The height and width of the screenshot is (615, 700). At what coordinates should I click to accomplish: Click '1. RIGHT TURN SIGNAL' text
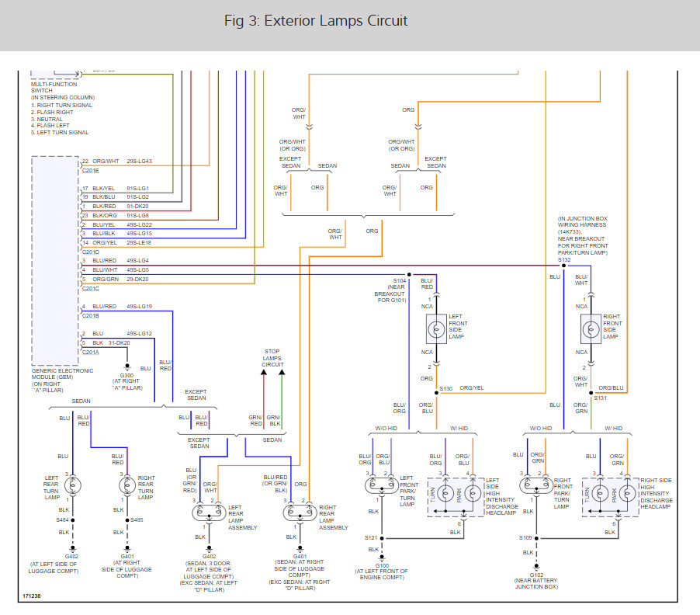click(x=61, y=105)
